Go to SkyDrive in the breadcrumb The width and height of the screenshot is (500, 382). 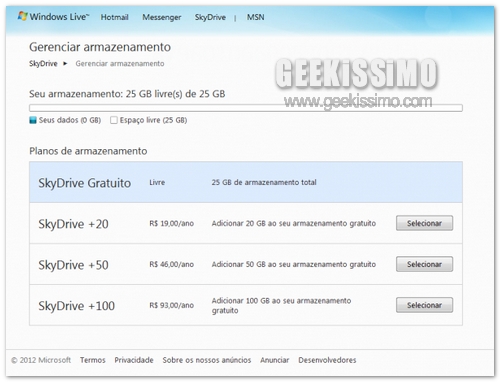[x=43, y=63]
